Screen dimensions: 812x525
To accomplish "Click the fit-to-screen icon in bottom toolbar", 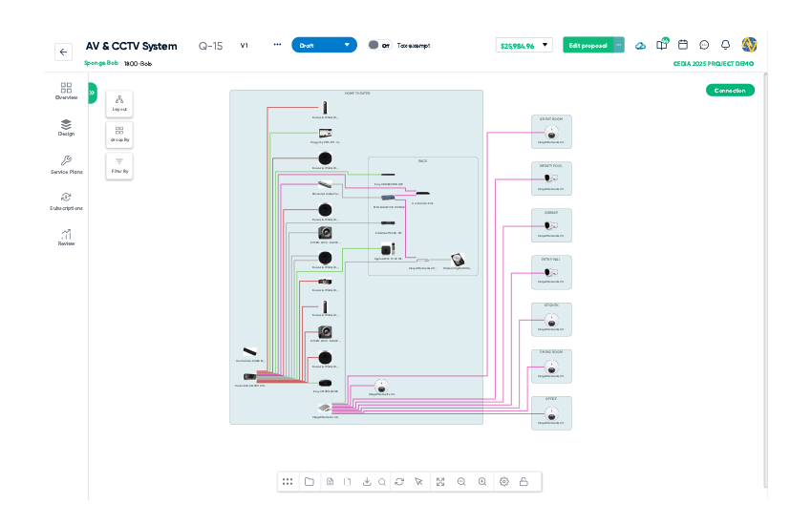I will 440,482.
